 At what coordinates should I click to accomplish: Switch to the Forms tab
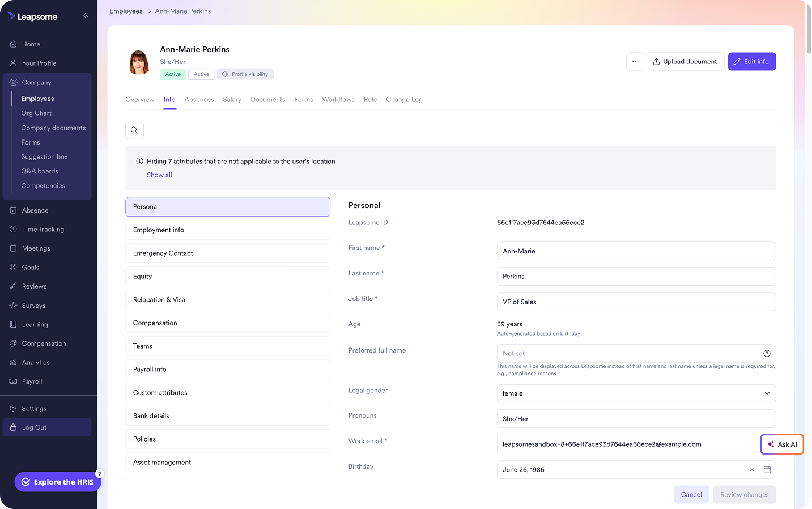[x=304, y=99]
